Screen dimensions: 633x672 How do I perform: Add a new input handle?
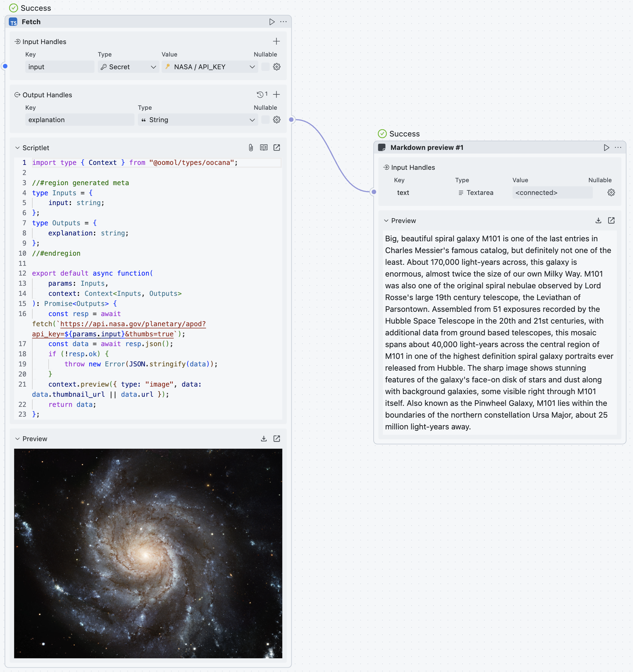click(276, 41)
